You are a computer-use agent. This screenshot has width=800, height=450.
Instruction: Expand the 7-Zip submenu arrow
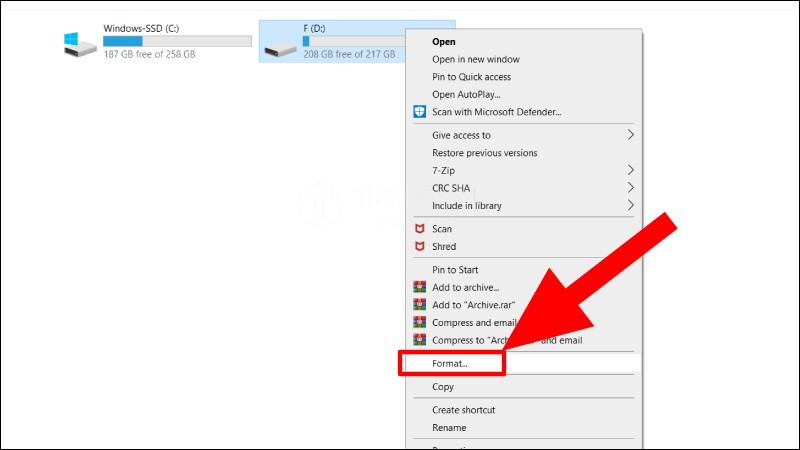pyautogui.click(x=630, y=170)
